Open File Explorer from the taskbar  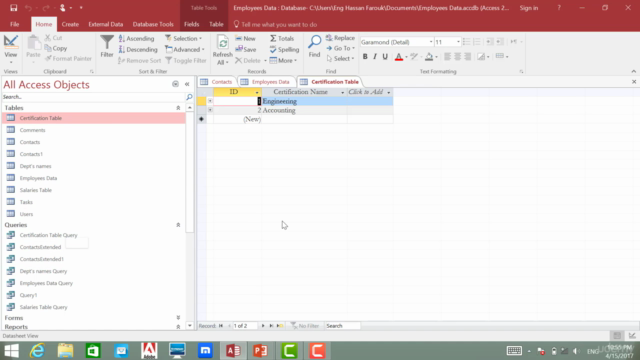pyautogui.click(x=65, y=350)
